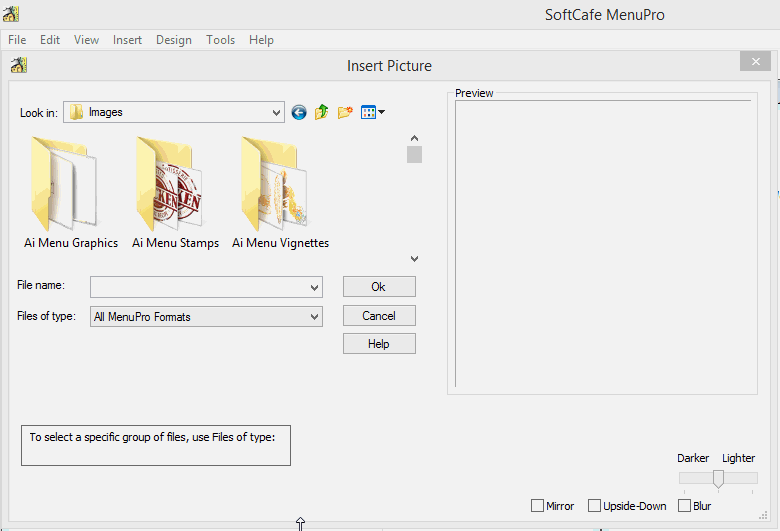Enable the Blur checkbox
Image resolution: width=780 pixels, height=531 pixels.
pos(684,506)
